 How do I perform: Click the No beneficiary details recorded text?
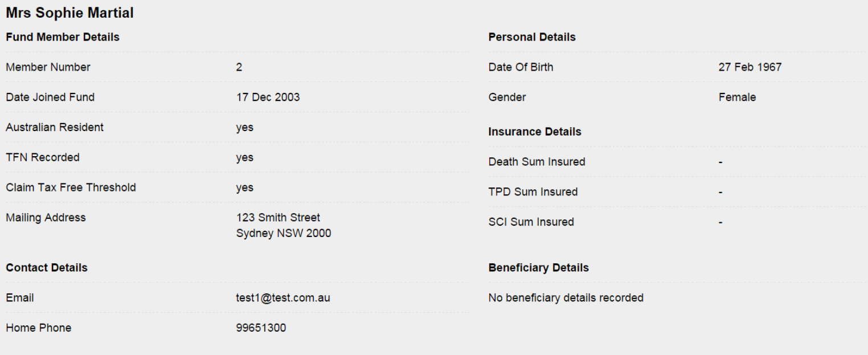(x=566, y=298)
